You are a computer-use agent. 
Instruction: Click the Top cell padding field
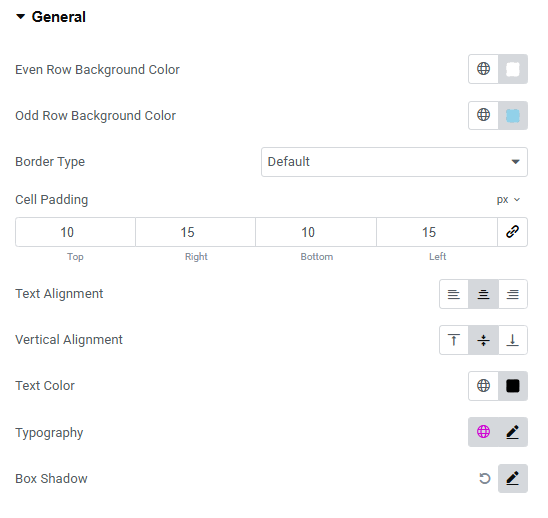pos(75,232)
